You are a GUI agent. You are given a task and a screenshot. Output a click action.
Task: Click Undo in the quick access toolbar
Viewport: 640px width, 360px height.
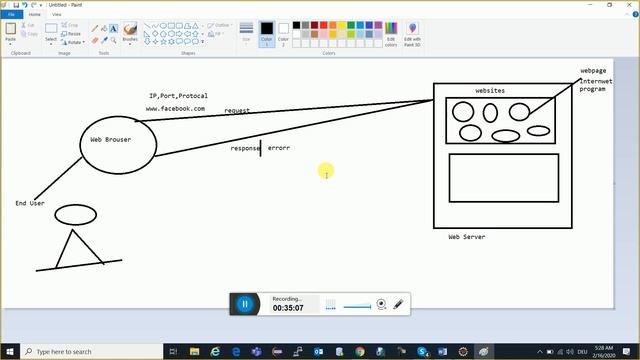(24, 5)
